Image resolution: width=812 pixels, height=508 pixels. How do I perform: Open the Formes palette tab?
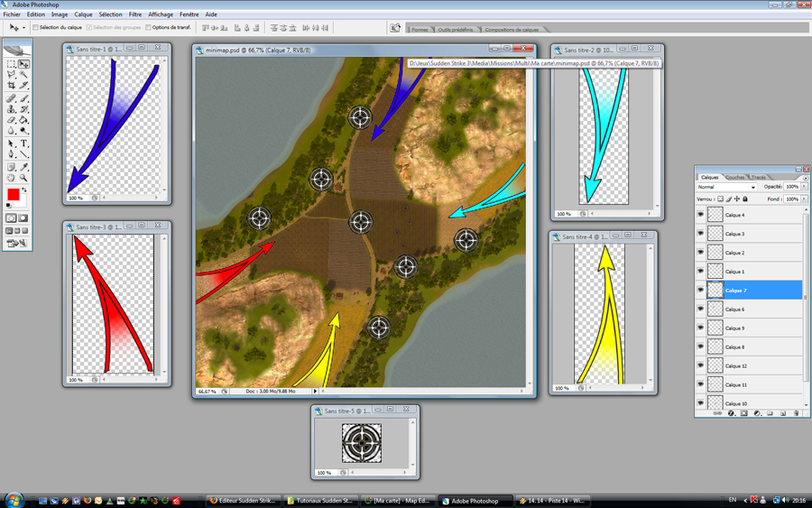pos(420,30)
